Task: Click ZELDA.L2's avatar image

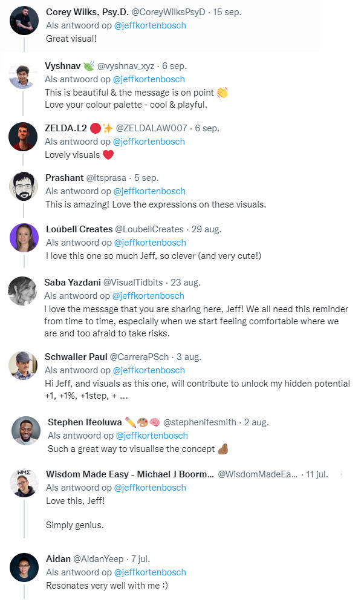Action: click(23, 137)
